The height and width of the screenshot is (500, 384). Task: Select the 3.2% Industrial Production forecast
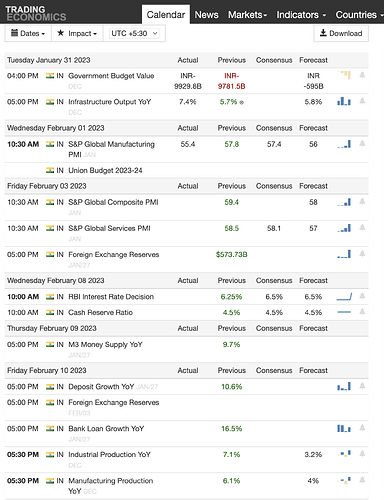pos(313,454)
